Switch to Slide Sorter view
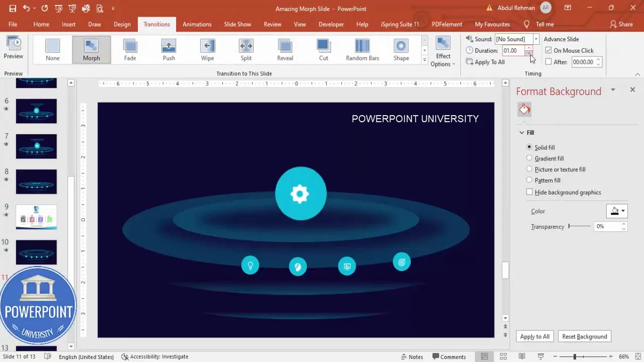Viewport: 644px width, 362px height. [503, 356]
